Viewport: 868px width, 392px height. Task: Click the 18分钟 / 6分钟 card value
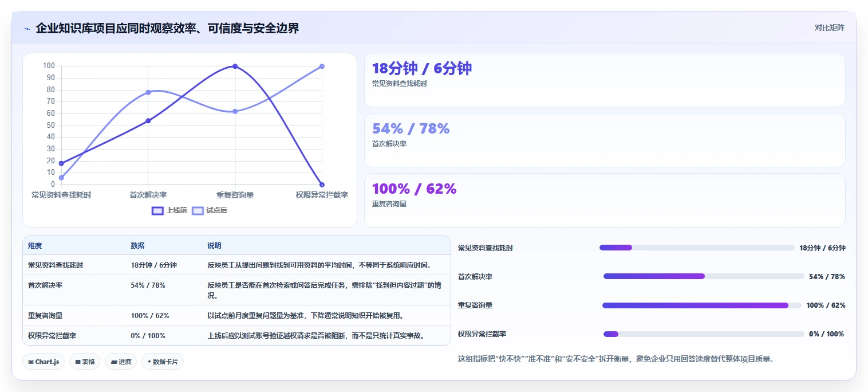422,69
